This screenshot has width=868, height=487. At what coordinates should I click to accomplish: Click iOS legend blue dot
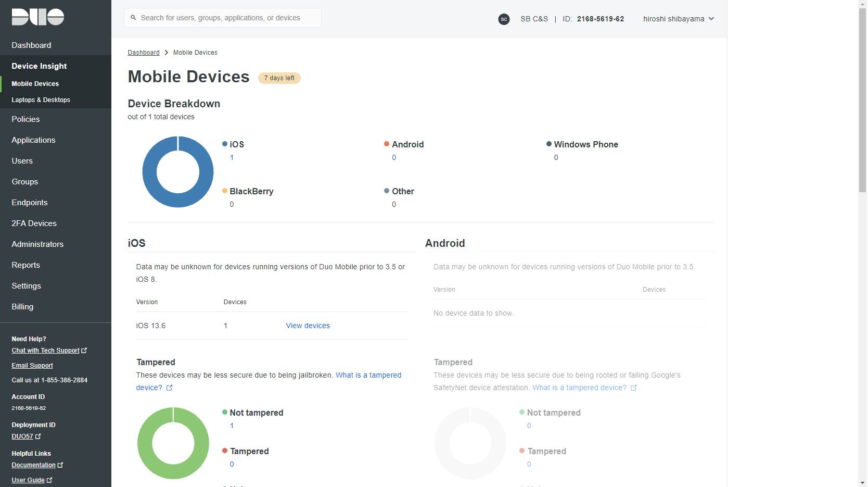[225, 144]
